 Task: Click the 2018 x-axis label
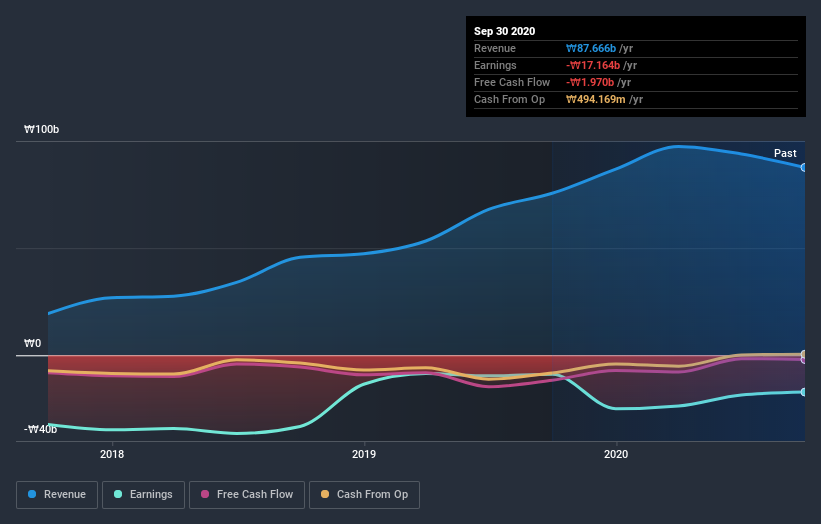tap(112, 454)
